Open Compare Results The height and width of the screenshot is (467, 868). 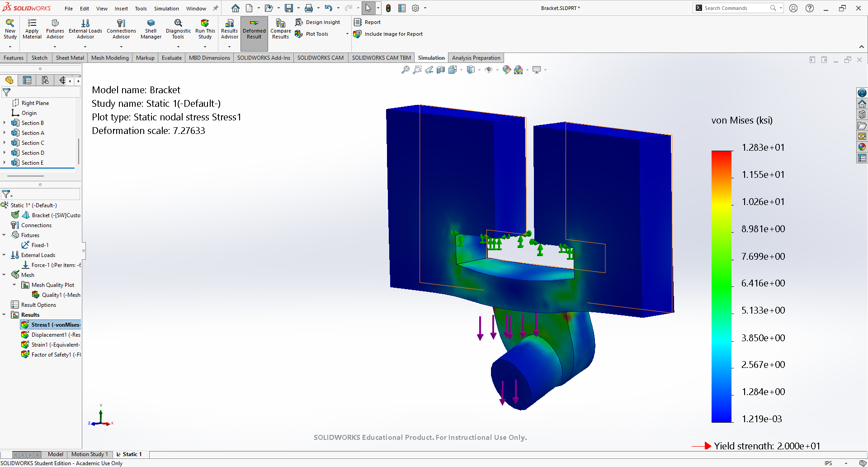coord(280,29)
